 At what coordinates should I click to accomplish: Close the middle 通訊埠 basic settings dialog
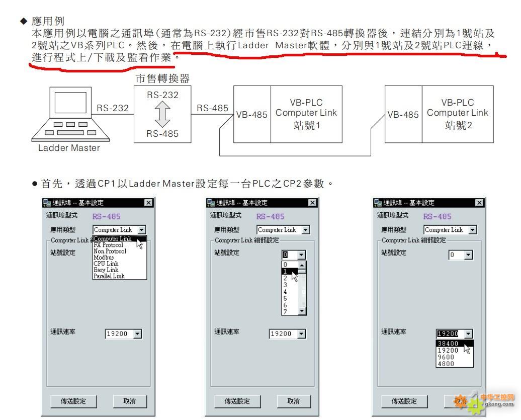[312, 203]
